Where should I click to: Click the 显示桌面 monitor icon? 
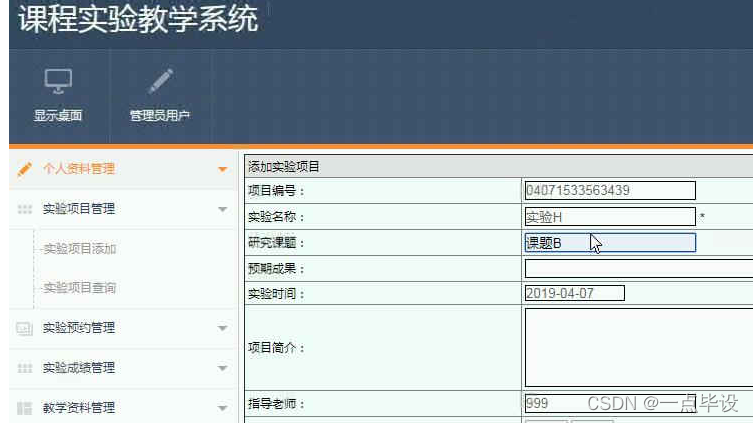point(58,81)
